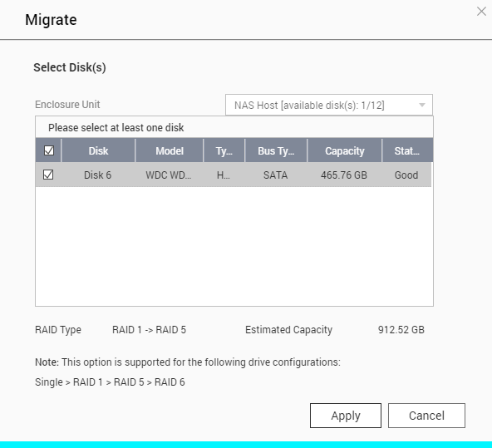Apply the RAID migration
This screenshot has height=448, width=492.
[x=346, y=416]
